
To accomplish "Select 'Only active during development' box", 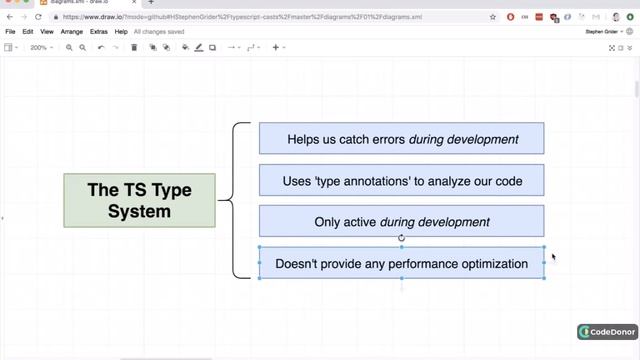I will [402, 221].
